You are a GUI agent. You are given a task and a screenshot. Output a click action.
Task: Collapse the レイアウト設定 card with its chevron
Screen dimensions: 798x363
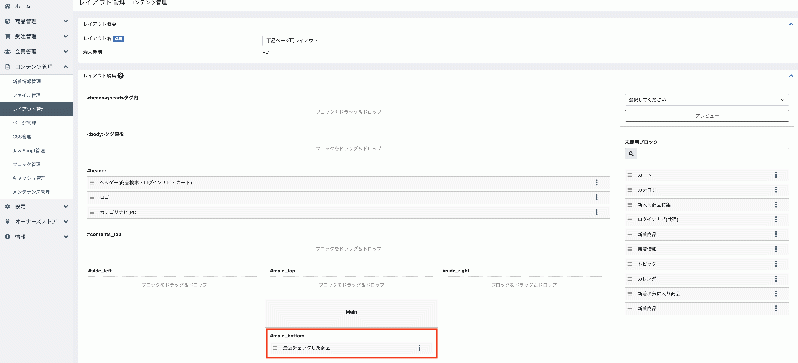pos(790,24)
